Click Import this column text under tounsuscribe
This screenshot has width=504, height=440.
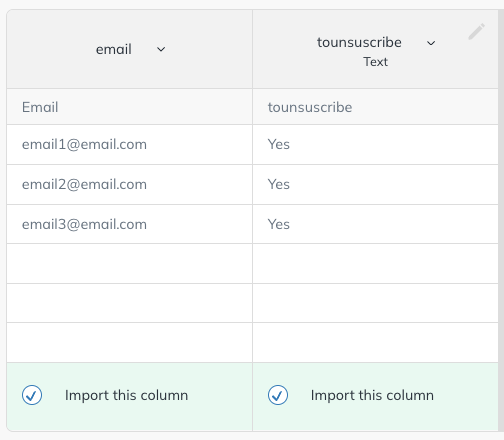[372, 395]
